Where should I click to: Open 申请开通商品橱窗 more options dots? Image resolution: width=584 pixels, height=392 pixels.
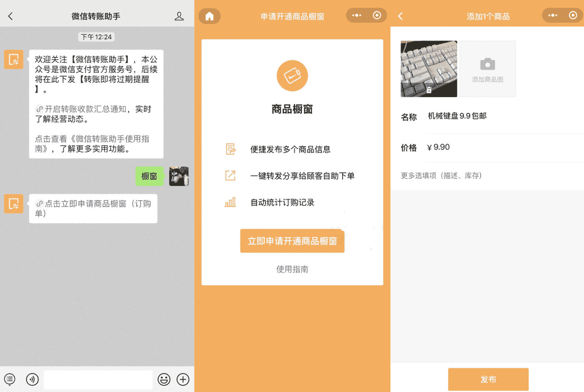tap(357, 15)
